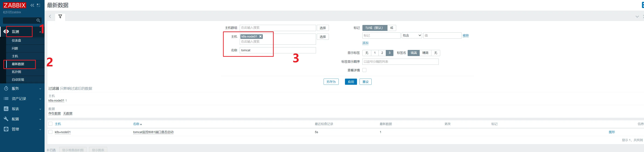Remove the k8s-node01 host tag
The height and width of the screenshot is (152, 644).
(x=261, y=37)
